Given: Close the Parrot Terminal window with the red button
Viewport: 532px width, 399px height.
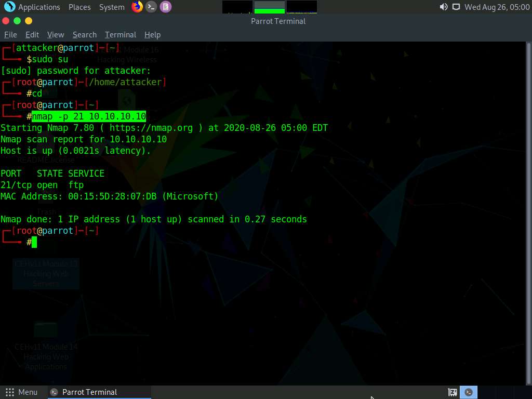Looking at the screenshot, I should tap(6, 21).
